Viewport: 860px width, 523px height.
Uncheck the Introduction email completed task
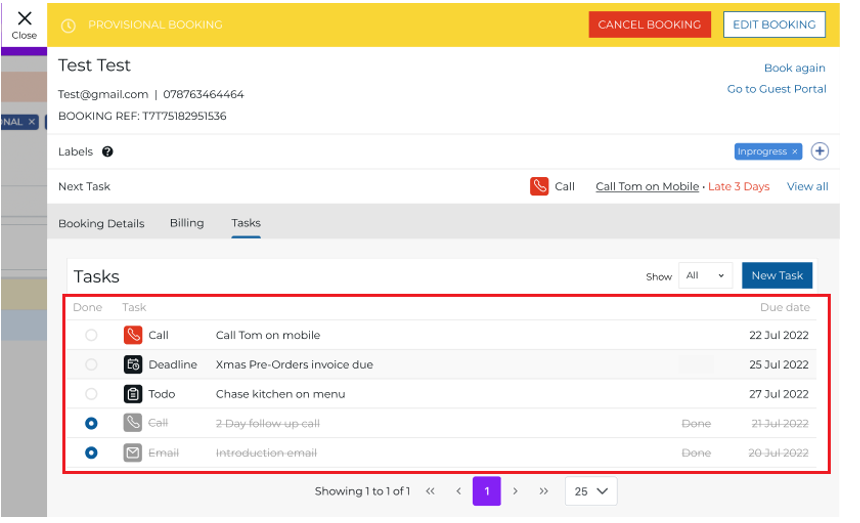pyautogui.click(x=92, y=453)
